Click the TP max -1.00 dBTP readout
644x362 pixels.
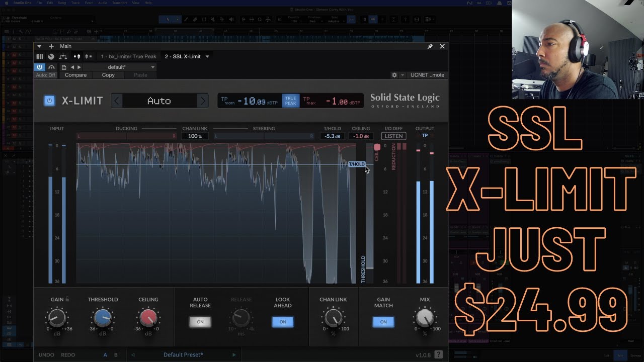coord(332,101)
